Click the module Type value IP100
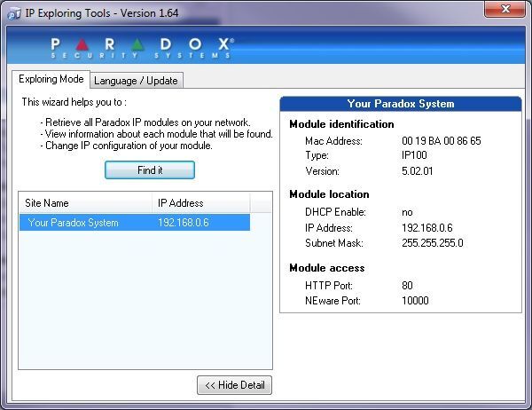Viewport: 532px width, 410px height. (415, 156)
